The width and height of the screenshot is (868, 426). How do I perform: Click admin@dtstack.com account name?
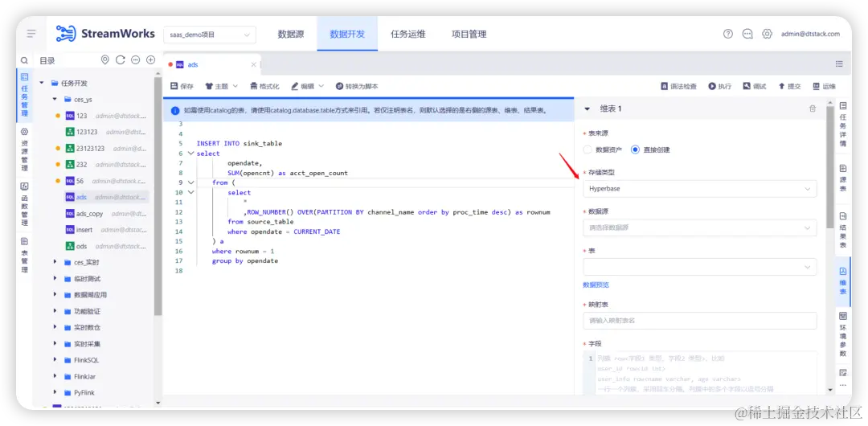click(810, 34)
